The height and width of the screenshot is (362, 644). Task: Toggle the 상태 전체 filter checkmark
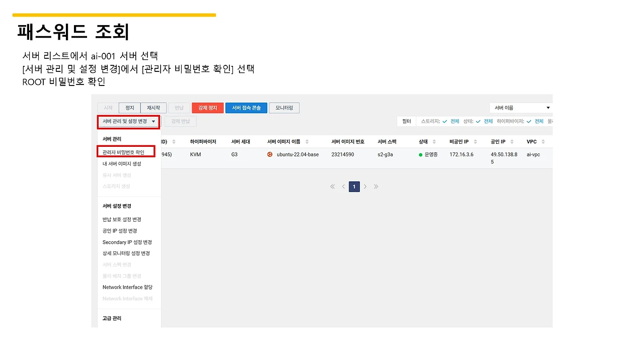[477, 121]
